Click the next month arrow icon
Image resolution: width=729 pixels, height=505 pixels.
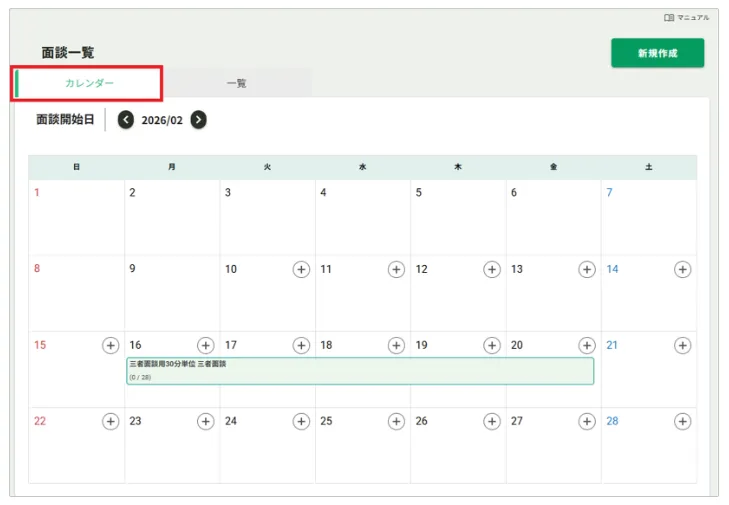tap(199, 120)
